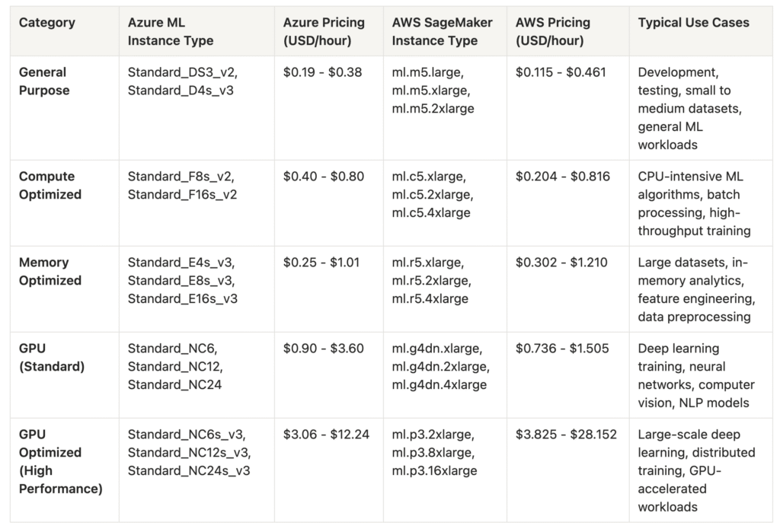Click the $0.204 - $0.816 AWS price cell

click(x=562, y=177)
